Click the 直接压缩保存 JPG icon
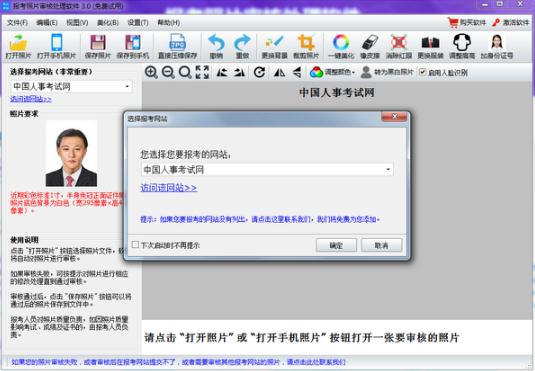 tap(177, 42)
